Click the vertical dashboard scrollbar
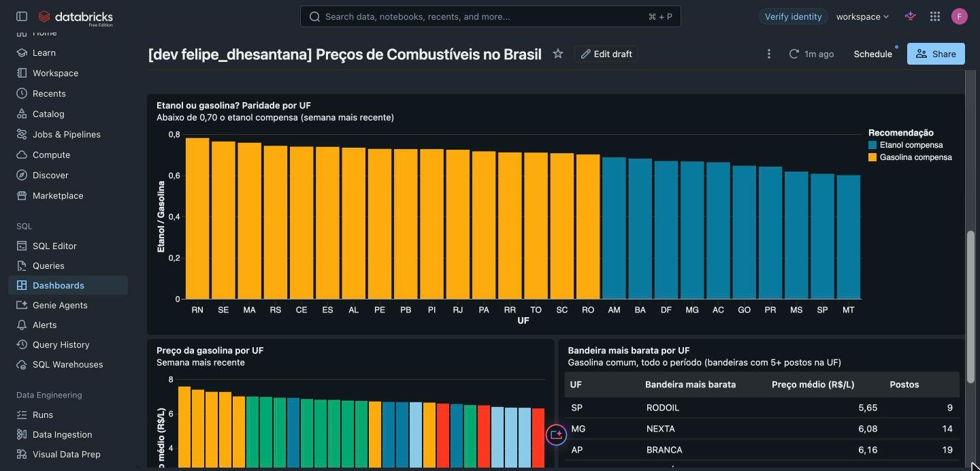 [x=971, y=306]
